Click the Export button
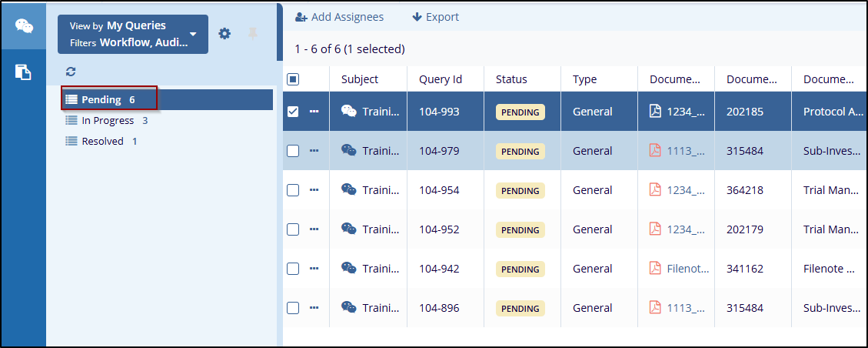The width and height of the screenshot is (868, 348). [435, 17]
